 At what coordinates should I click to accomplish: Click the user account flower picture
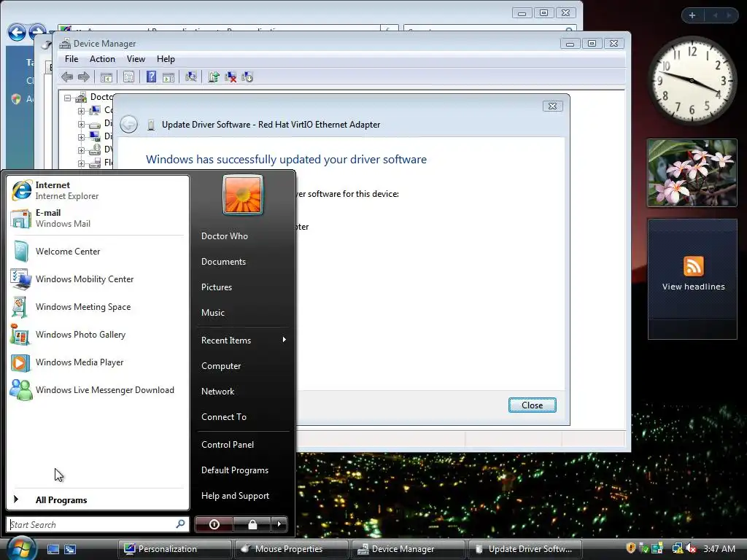242,195
